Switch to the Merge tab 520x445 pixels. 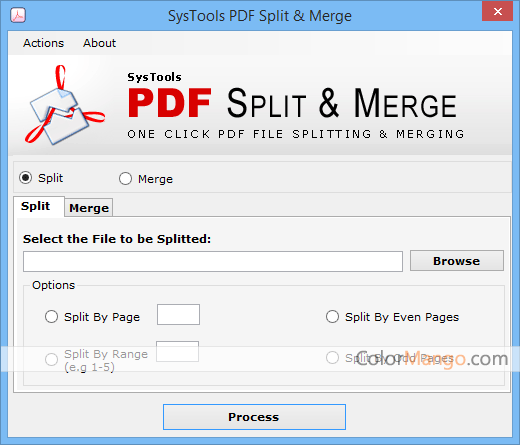[89, 208]
